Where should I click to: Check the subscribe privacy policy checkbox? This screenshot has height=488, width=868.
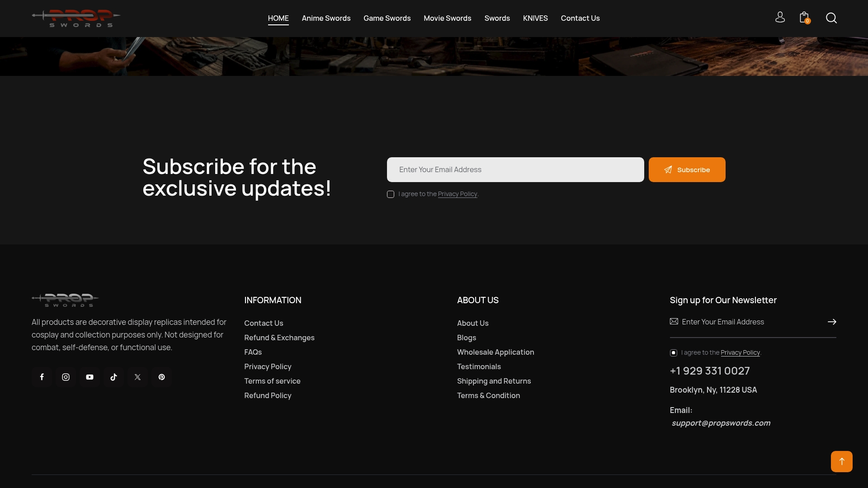click(x=391, y=194)
